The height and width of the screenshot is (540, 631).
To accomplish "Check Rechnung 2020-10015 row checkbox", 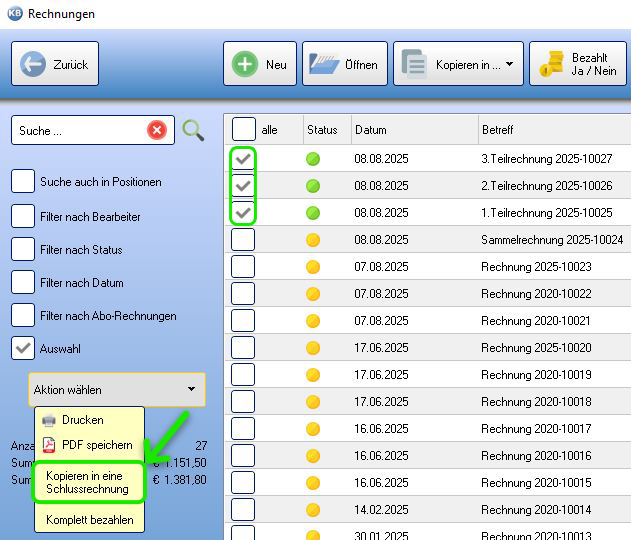I will [243, 482].
